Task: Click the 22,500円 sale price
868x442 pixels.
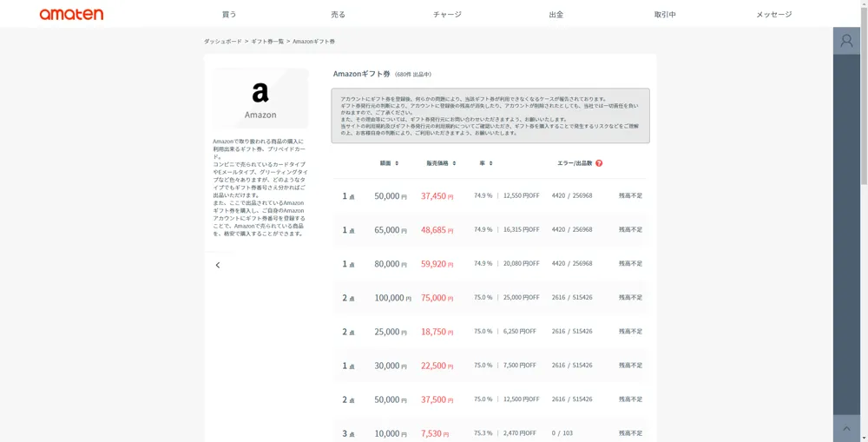Action: 437,366
